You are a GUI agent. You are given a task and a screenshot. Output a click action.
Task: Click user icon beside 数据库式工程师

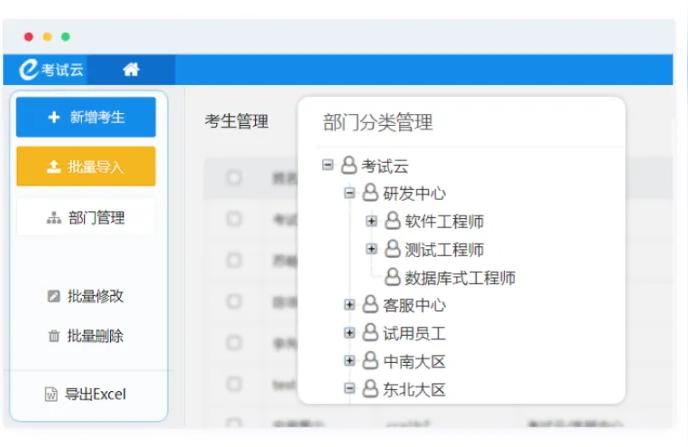click(392, 277)
